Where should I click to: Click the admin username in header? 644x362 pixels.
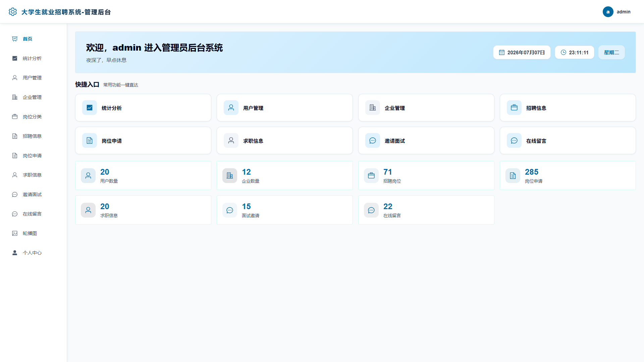(x=624, y=12)
